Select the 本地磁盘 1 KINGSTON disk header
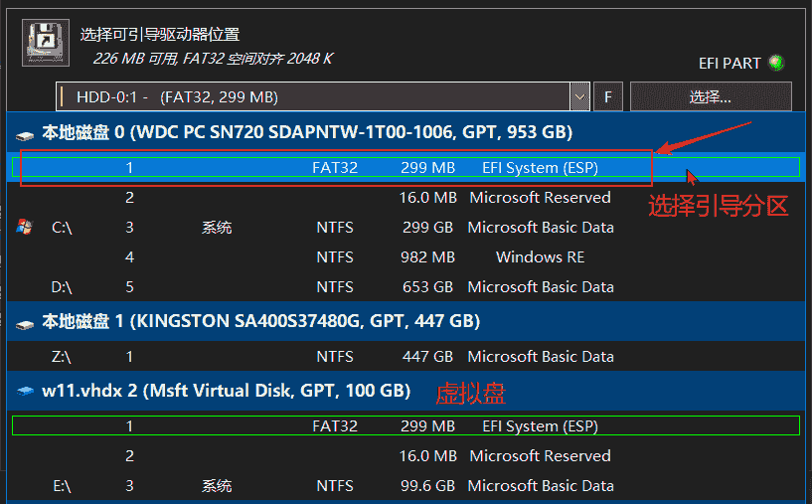 [x=260, y=322]
